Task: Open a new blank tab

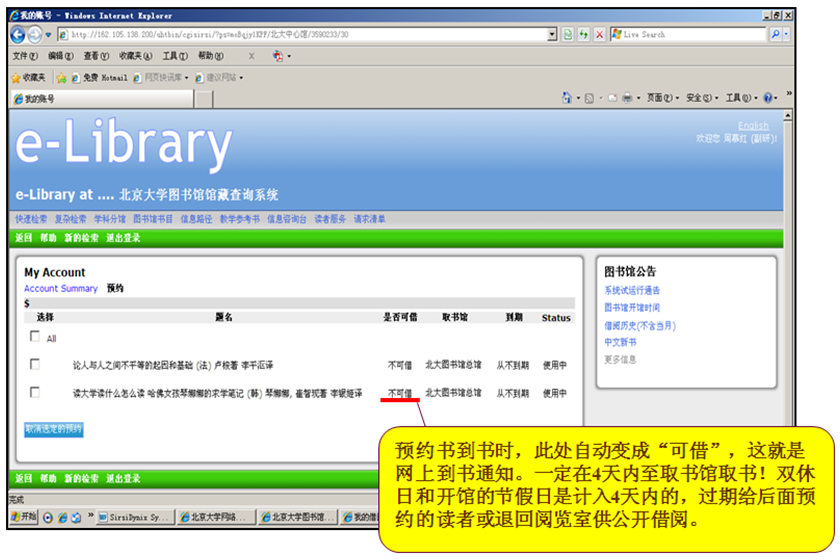Action: click(x=203, y=99)
